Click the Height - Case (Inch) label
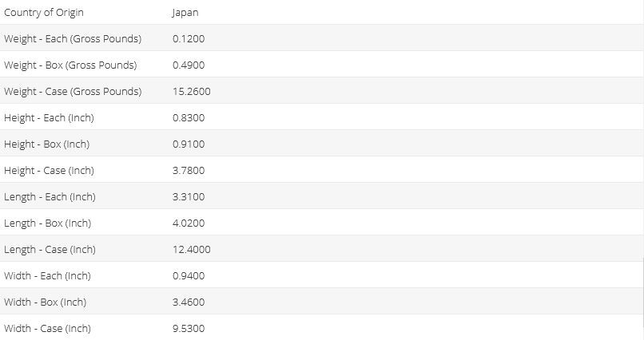Image resolution: width=644 pixels, height=340 pixels. (49, 171)
